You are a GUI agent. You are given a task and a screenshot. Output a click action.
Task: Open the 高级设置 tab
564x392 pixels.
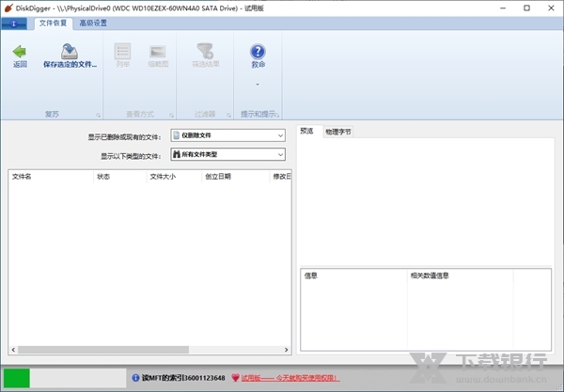tap(93, 24)
